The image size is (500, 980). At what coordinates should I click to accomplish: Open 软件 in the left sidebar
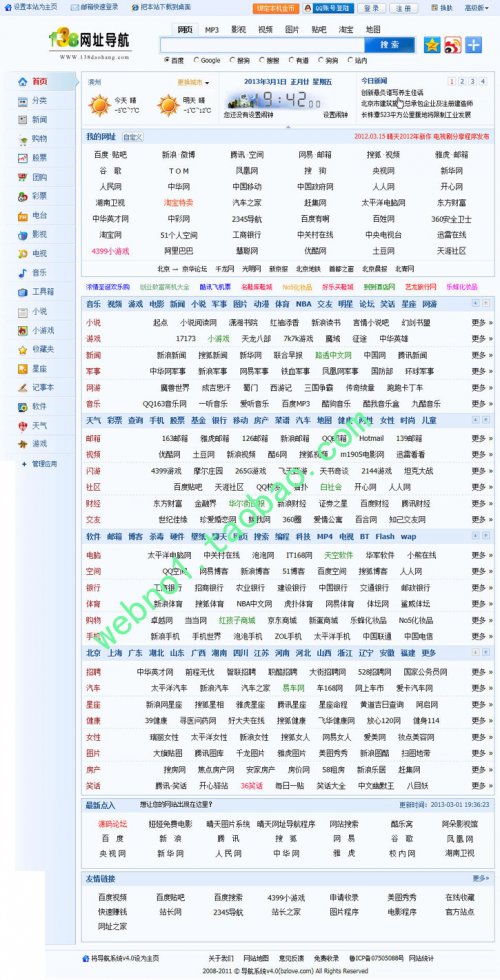tap(39, 406)
